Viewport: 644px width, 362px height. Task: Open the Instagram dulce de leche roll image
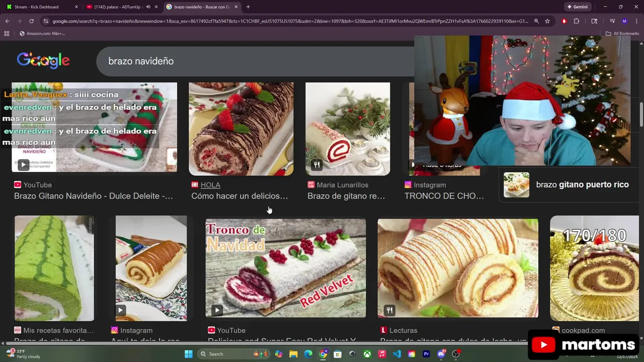151,268
